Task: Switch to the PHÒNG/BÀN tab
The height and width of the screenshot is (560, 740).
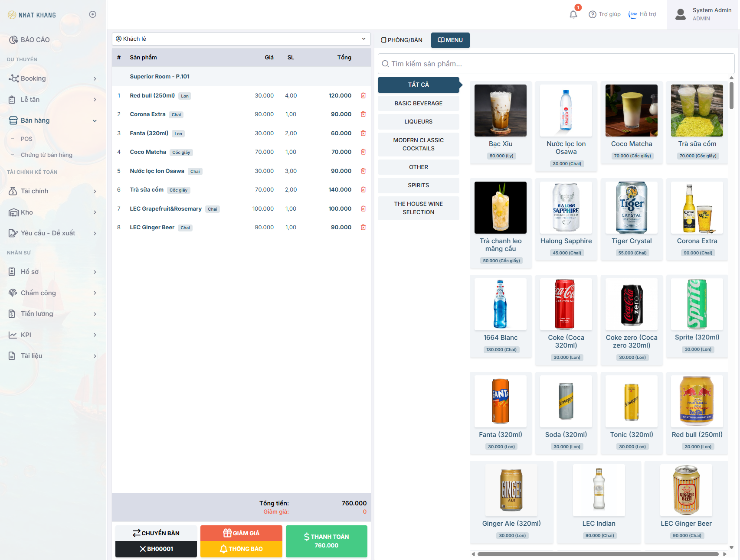Action: [402, 40]
